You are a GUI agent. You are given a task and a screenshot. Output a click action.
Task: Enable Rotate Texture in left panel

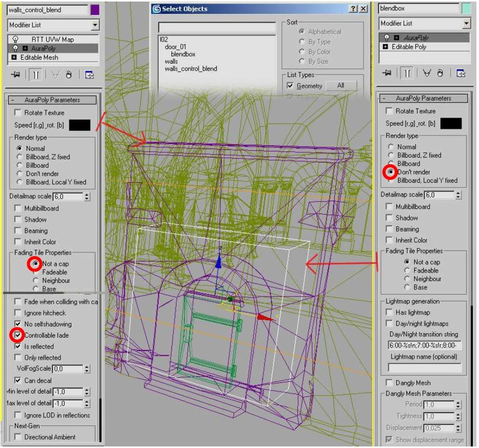[x=18, y=113]
